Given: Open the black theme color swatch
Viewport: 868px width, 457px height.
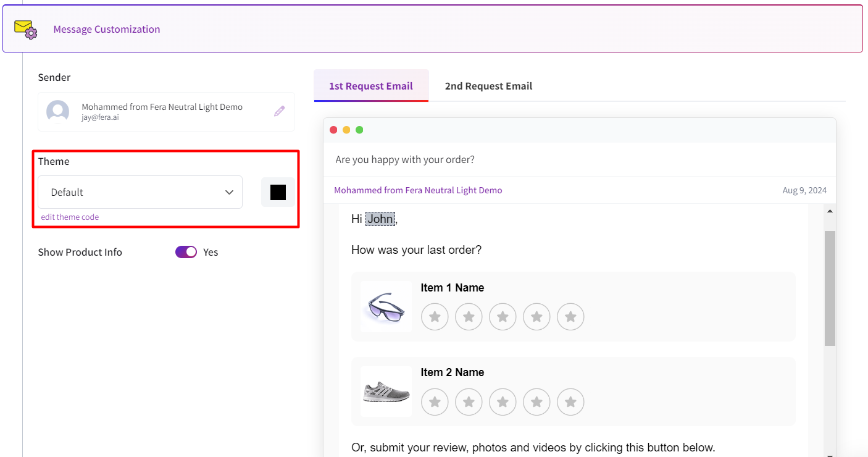Looking at the screenshot, I should point(278,192).
